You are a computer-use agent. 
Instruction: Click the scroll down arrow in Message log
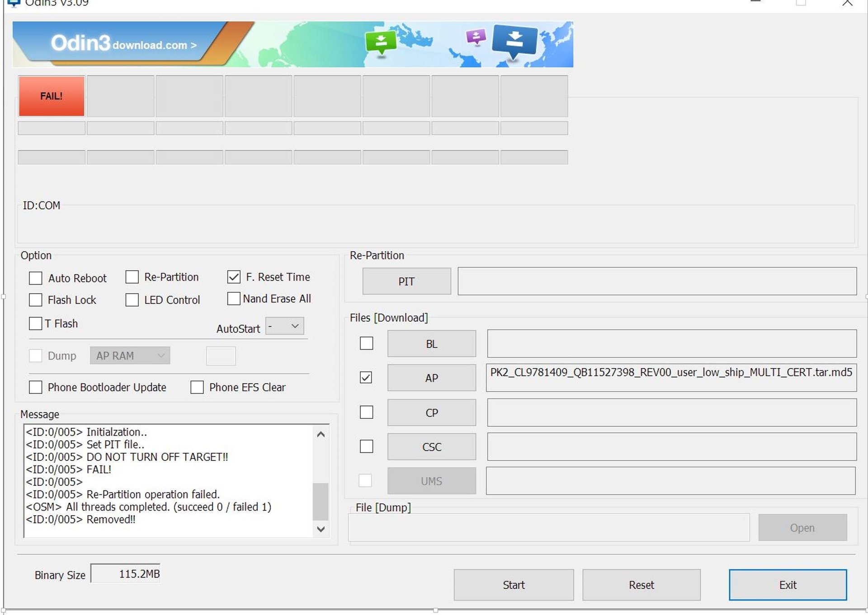tap(321, 529)
